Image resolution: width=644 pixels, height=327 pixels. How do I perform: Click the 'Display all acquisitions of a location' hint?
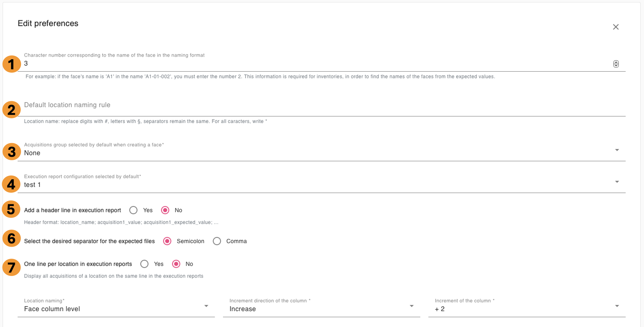pos(114,276)
